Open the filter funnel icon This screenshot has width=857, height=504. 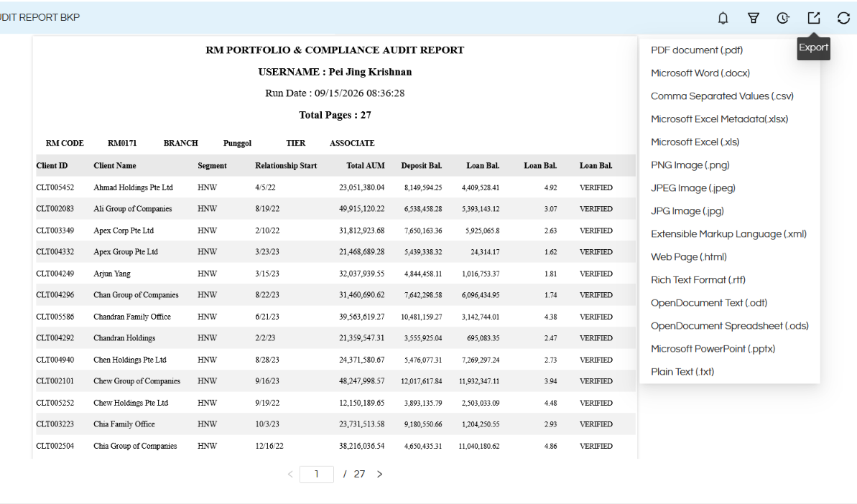[753, 18]
